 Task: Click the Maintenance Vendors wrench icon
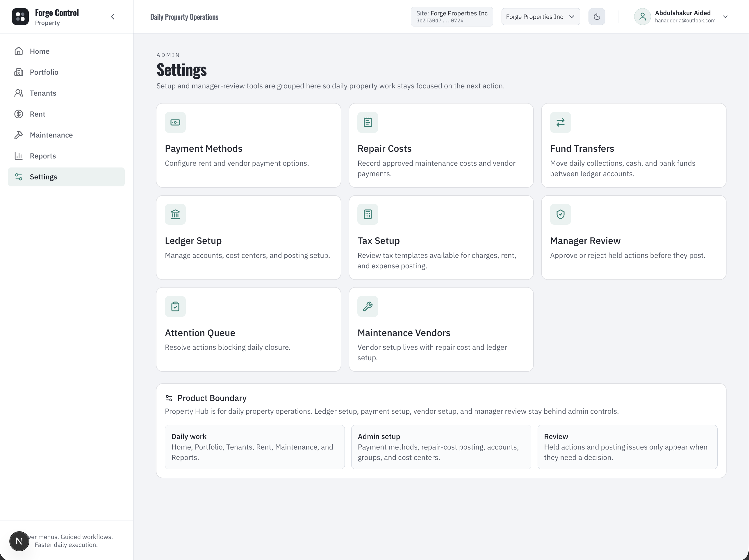pos(368,306)
